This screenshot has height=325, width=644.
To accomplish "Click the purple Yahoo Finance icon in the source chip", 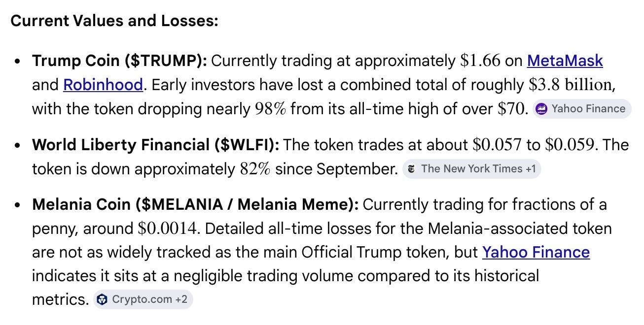I will click(542, 109).
